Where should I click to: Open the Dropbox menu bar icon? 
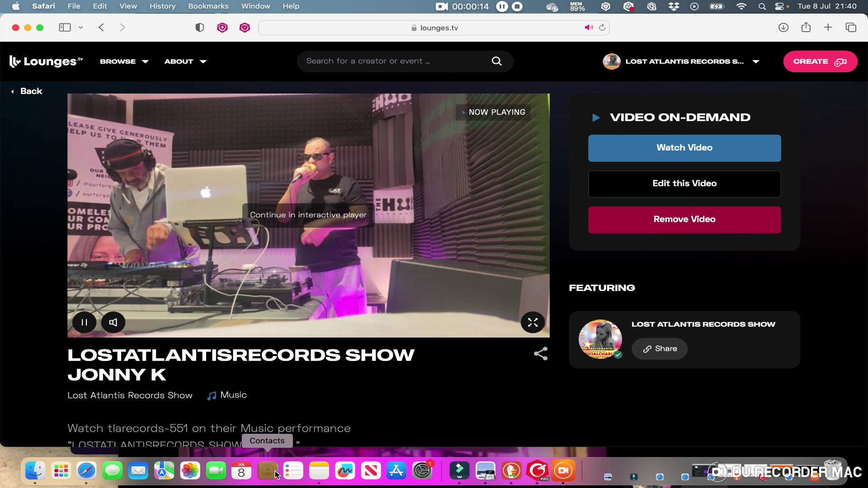point(674,6)
